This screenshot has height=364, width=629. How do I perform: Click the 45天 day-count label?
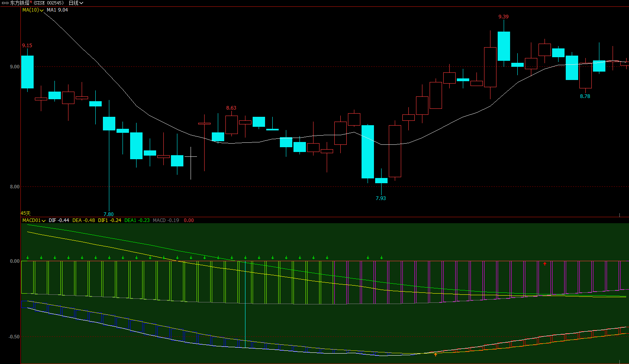(26, 214)
